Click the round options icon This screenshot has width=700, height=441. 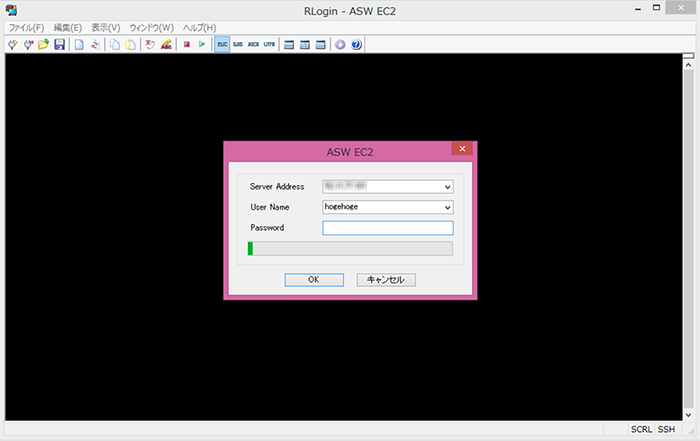(340, 45)
